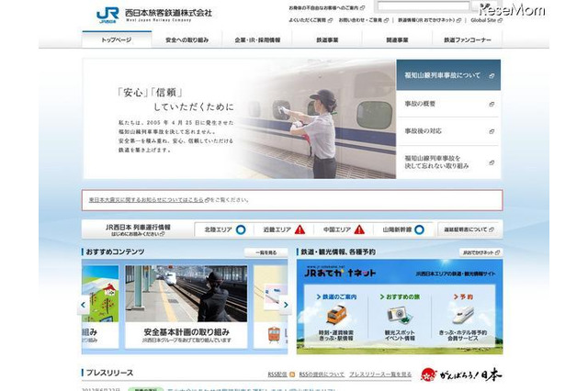This screenshot has height=391, width=588.
Task: Click the search button beside the search field
Action: pos(485,6)
